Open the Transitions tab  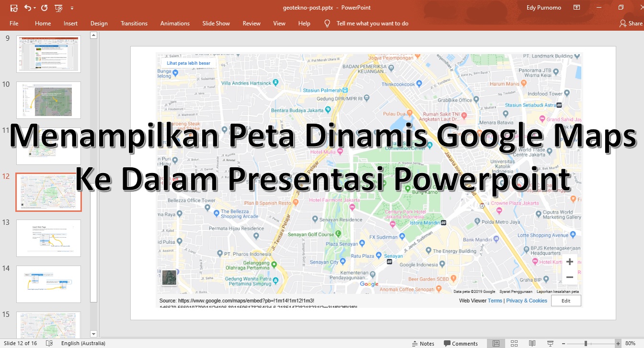pos(134,23)
